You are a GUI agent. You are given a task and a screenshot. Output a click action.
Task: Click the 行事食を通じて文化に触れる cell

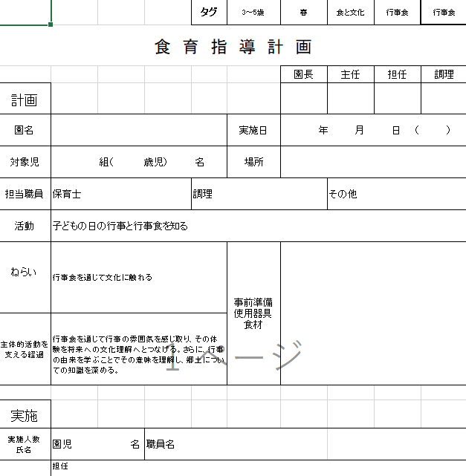coord(139,278)
